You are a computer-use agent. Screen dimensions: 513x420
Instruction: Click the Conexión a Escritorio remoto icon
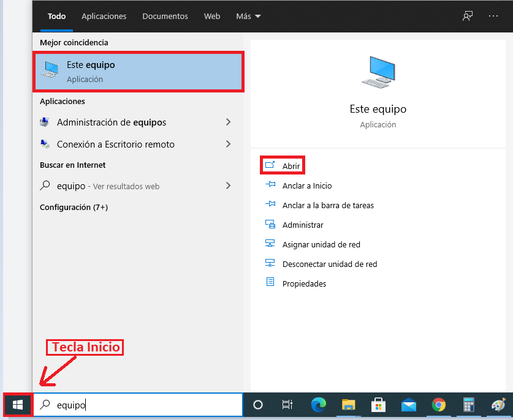click(45, 144)
